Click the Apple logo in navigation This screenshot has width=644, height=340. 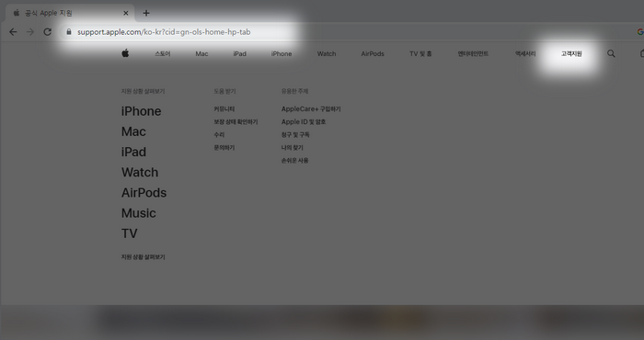coord(126,53)
